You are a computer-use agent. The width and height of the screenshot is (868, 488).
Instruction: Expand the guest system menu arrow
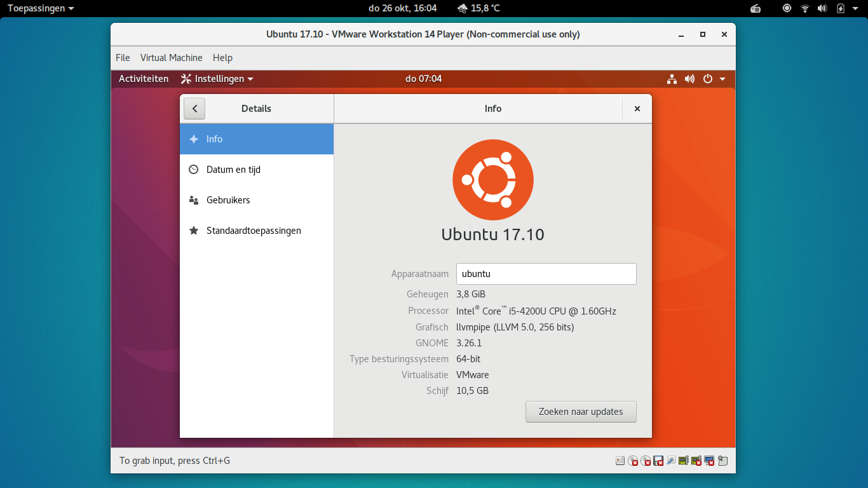coord(722,79)
